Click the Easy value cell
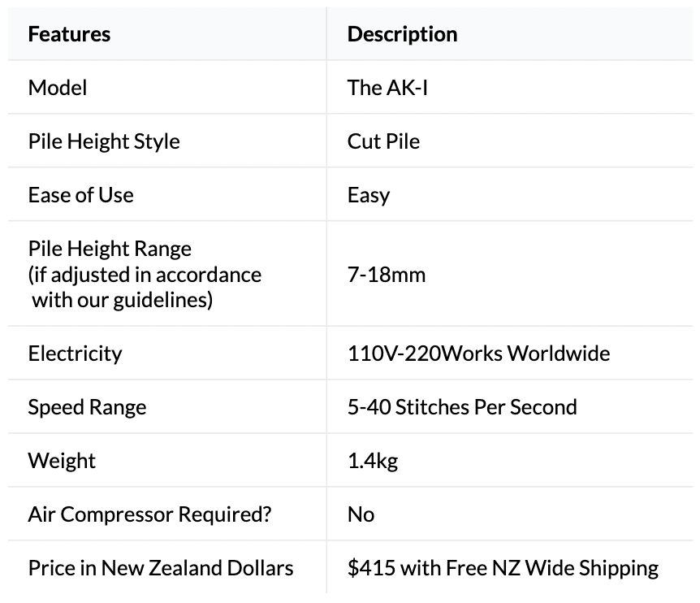The image size is (700, 603). 369,195
